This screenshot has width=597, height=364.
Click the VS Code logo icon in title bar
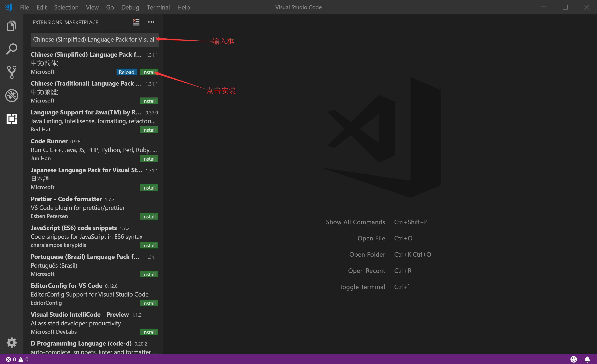coord(9,7)
